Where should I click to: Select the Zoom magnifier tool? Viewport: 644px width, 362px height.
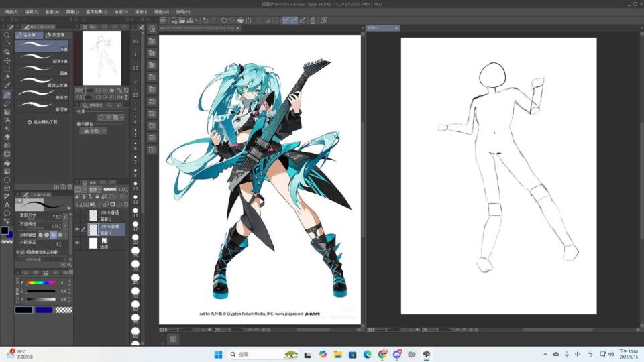click(x=7, y=36)
